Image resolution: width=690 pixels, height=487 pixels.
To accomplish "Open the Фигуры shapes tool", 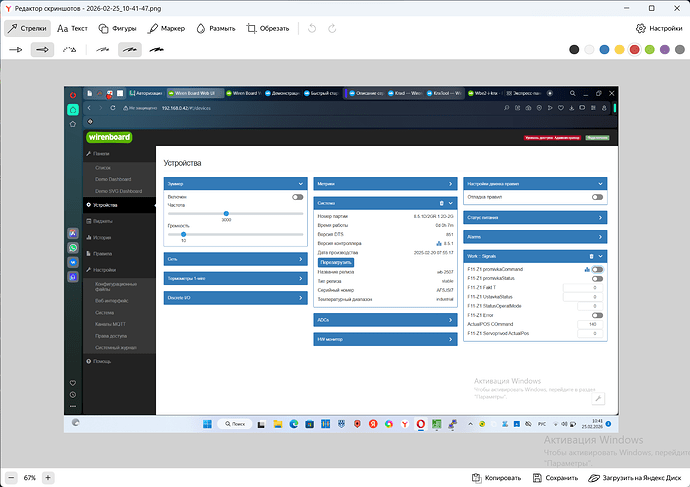I will [117, 29].
